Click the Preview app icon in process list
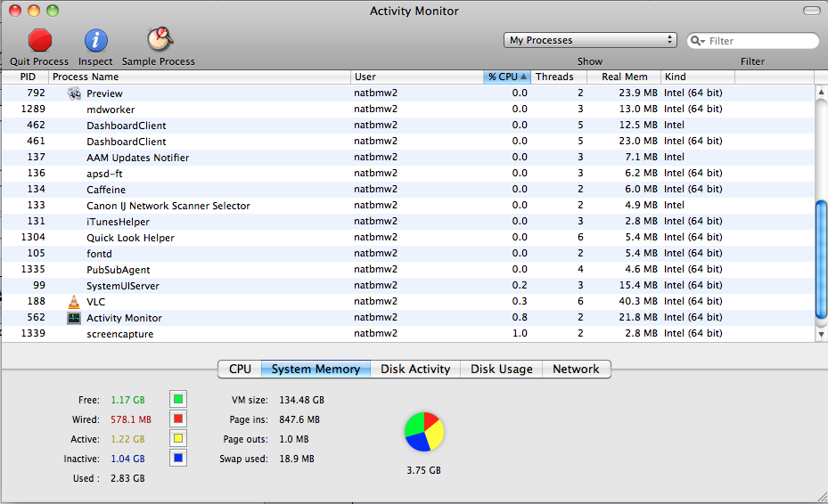The image size is (828, 504). [x=74, y=93]
